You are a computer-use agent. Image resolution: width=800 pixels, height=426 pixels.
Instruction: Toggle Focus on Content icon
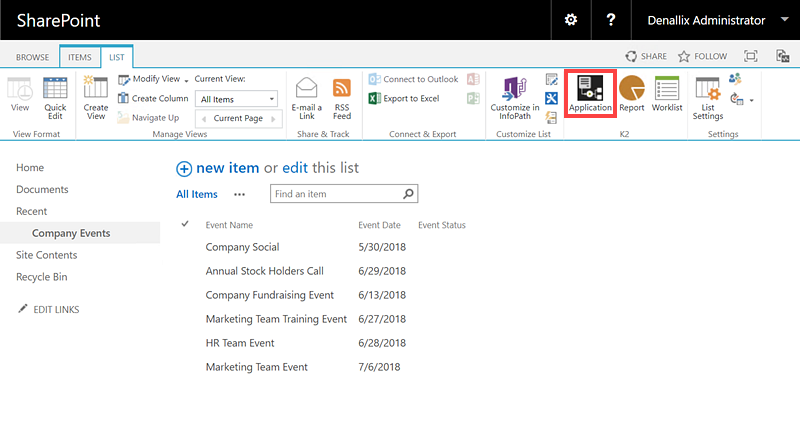(751, 56)
